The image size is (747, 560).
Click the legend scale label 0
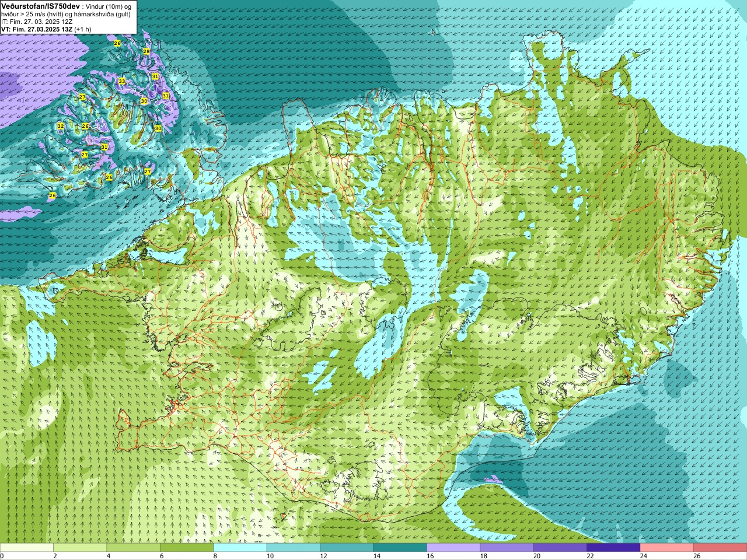(x=2, y=556)
